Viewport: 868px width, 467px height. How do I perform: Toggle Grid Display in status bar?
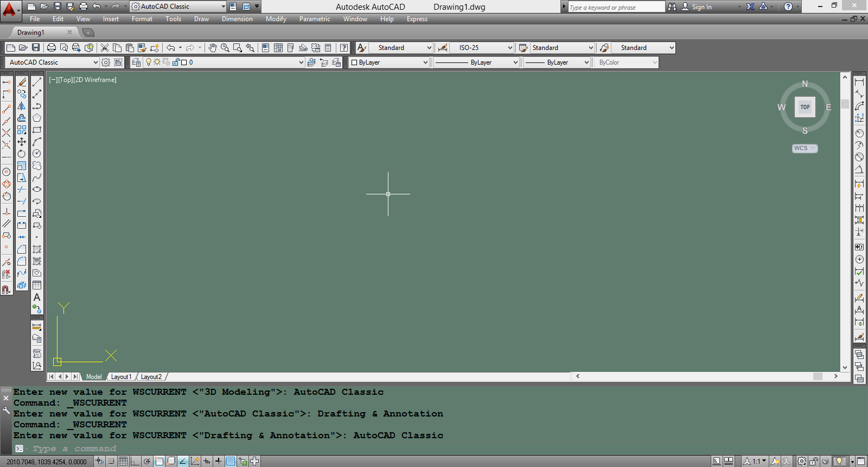[x=123, y=461]
